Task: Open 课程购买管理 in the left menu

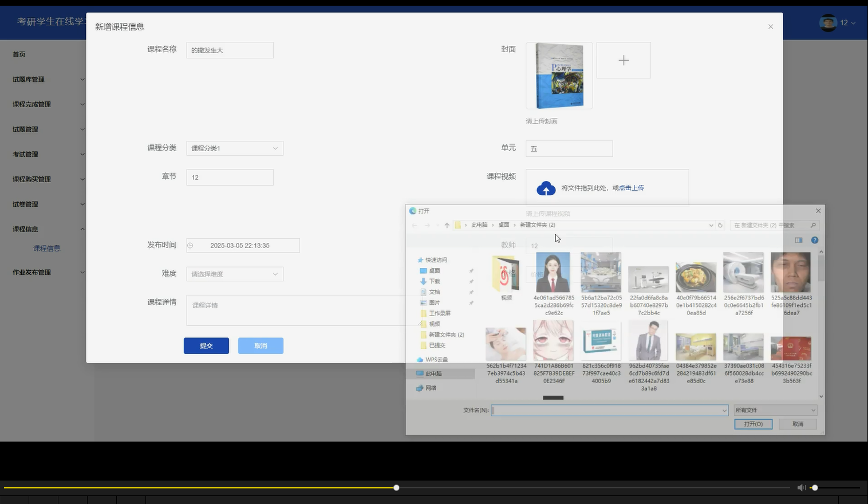Action: (x=31, y=179)
